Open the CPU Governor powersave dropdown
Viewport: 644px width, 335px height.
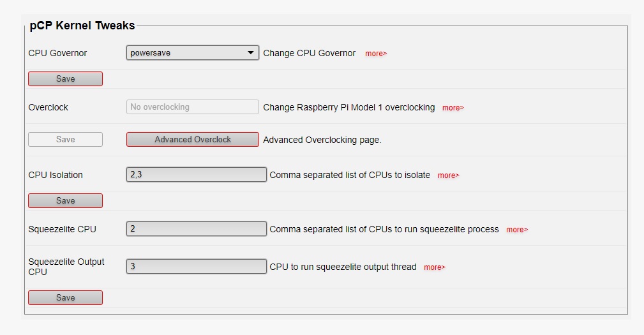192,53
